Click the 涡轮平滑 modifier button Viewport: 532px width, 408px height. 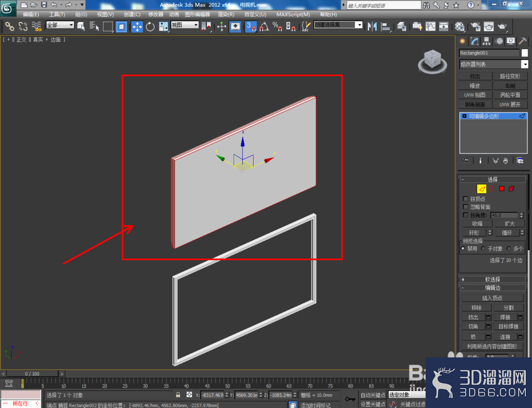point(510,95)
